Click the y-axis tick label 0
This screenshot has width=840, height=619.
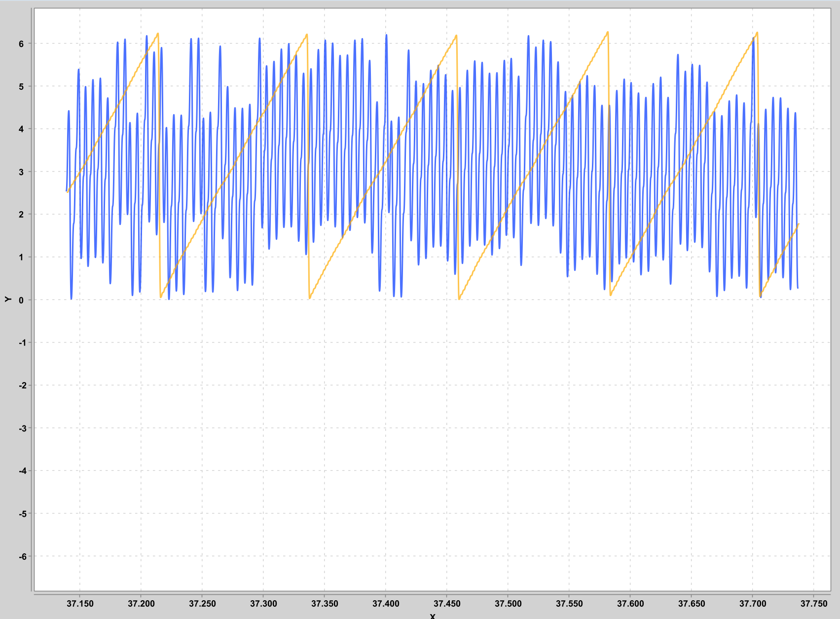coord(21,300)
